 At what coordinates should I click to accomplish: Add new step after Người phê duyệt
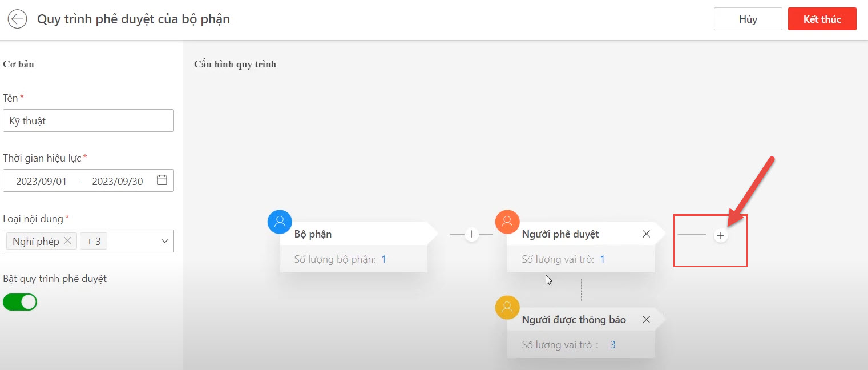pyautogui.click(x=721, y=235)
